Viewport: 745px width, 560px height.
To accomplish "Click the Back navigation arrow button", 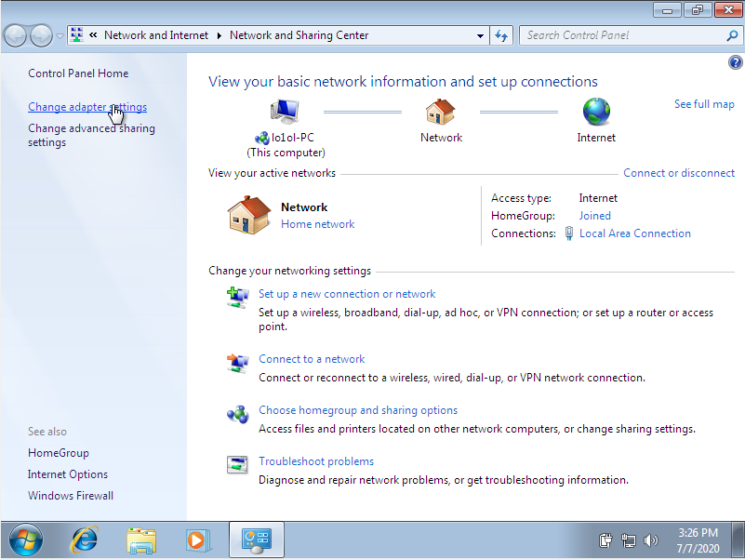I will click(x=15, y=35).
